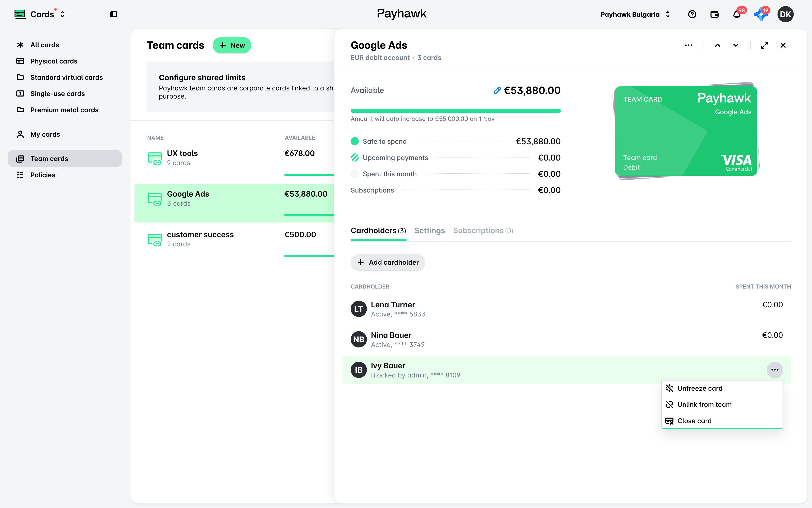812x508 pixels.
Task: Click Lena Turner LT avatar
Action: point(359,309)
